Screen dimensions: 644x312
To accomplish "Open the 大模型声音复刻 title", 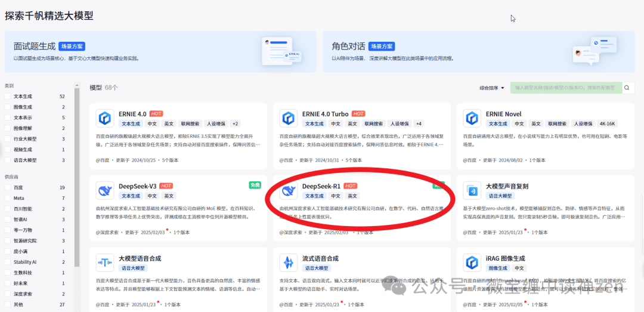I will (x=507, y=186).
